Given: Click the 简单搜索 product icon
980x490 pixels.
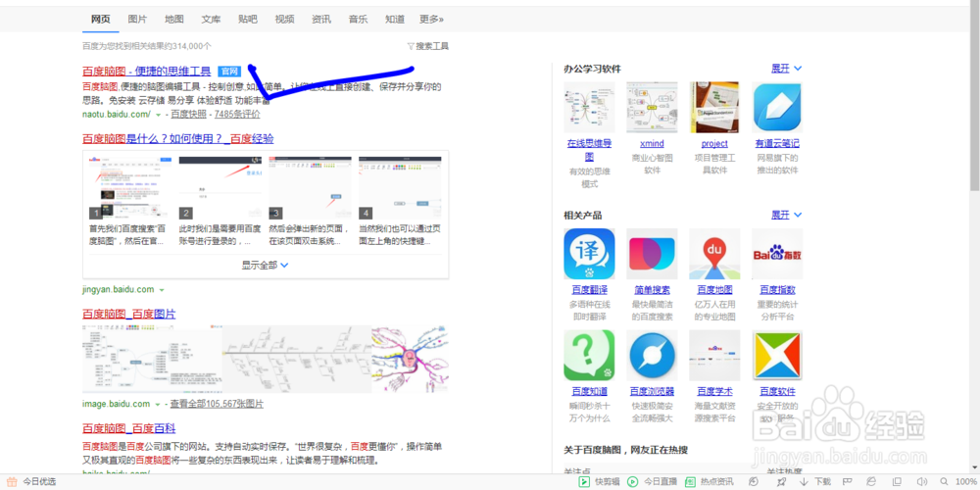Looking at the screenshot, I should 652,254.
